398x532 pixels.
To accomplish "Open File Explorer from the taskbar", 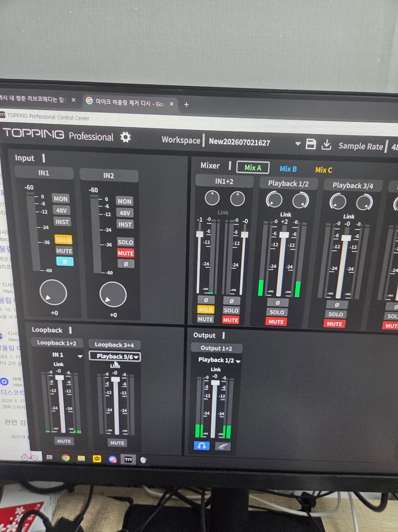I will 81,458.
